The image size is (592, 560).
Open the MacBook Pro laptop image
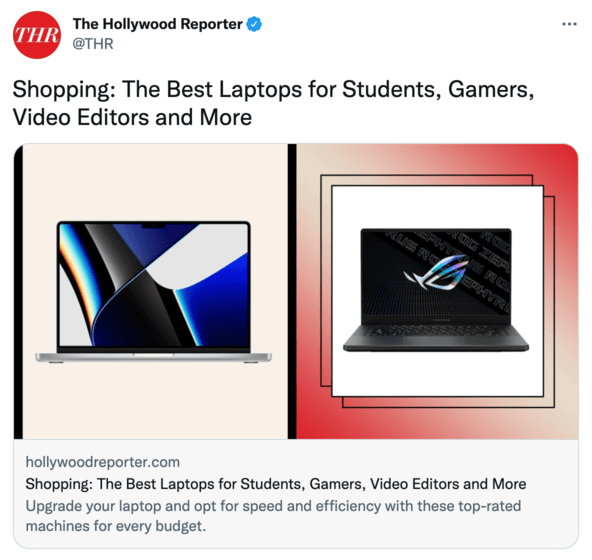tap(153, 292)
